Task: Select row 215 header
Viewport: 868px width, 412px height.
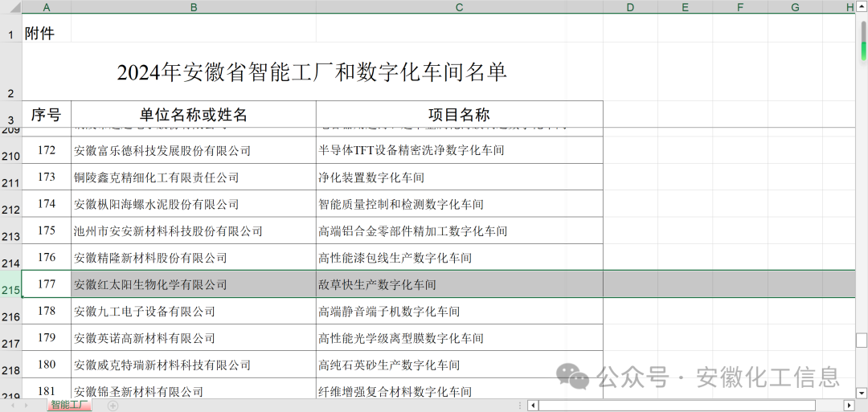Action: pyautogui.click(x=10, y=284)
